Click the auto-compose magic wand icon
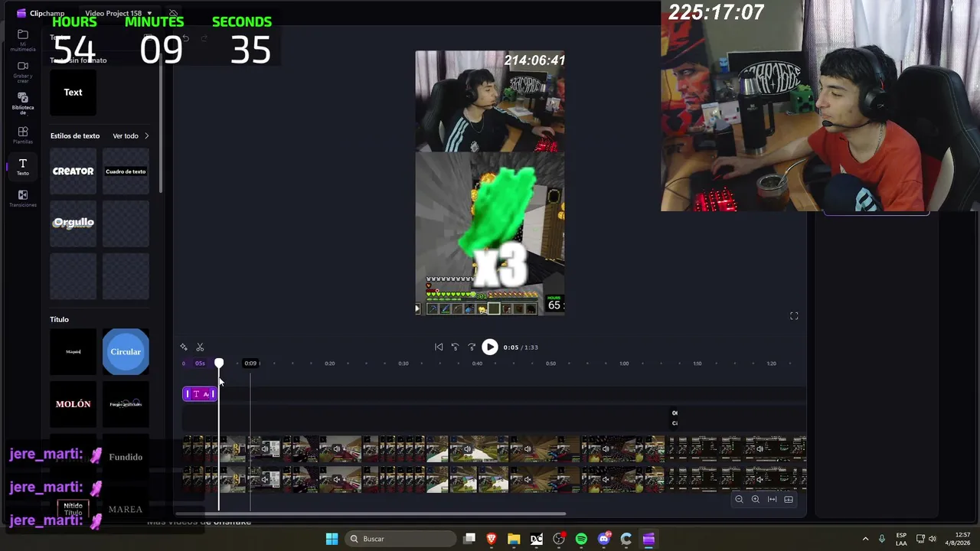The width and height of the screenshot is (980, 551). pos(184,347)
